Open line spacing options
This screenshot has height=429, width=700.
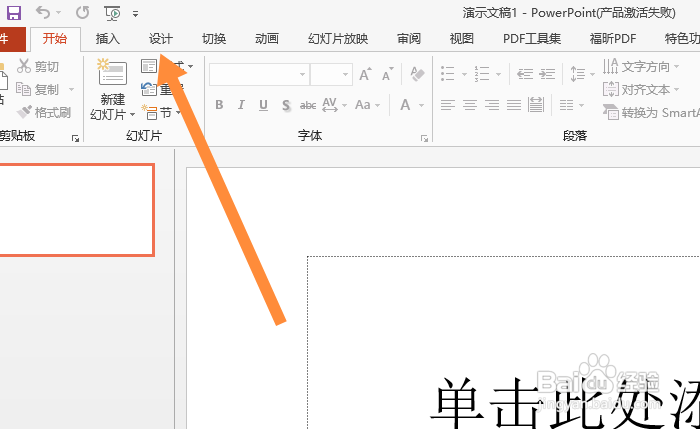(582, 74)
